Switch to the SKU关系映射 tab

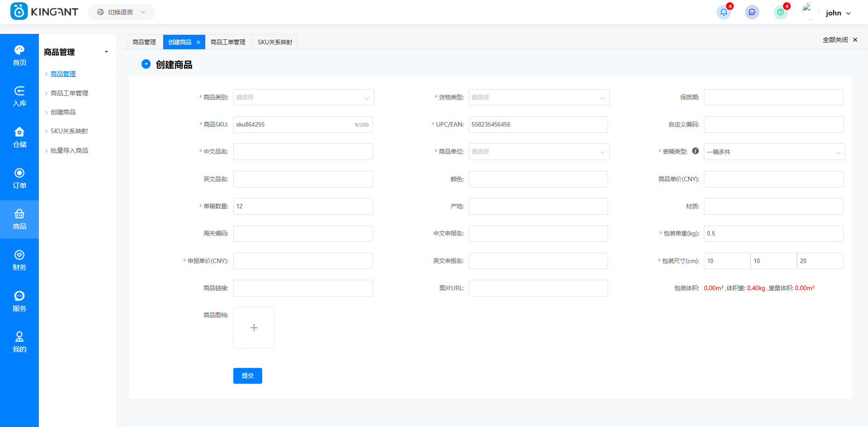pos(275,42)
